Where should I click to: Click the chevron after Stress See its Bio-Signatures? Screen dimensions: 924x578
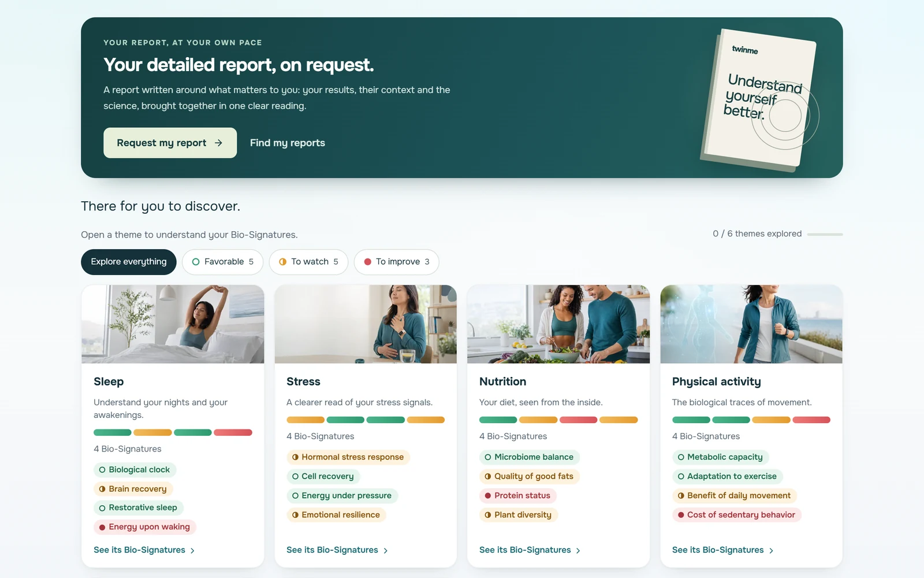pyautogui.click(x=385, y=551)
